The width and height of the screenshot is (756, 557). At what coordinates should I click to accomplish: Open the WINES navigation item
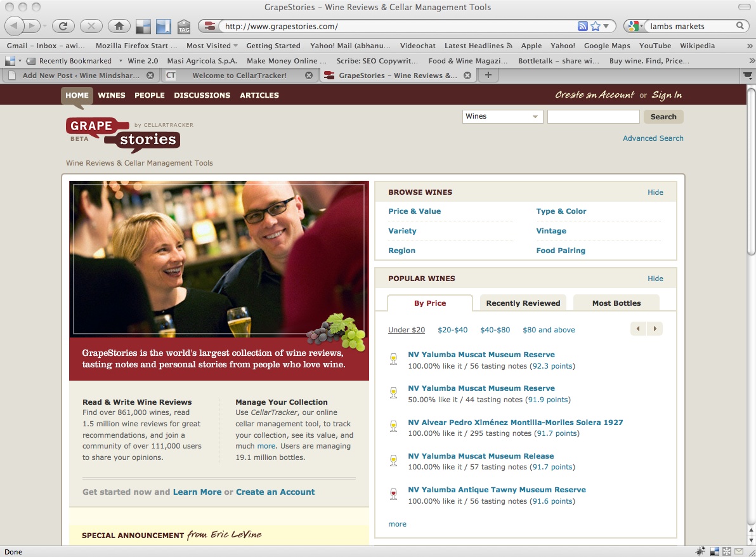112,95
